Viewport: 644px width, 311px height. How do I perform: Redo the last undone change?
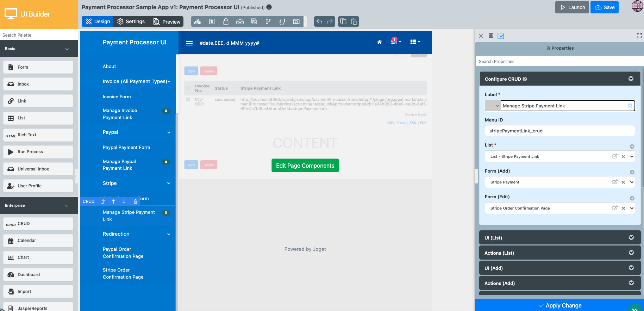(330, 21)
